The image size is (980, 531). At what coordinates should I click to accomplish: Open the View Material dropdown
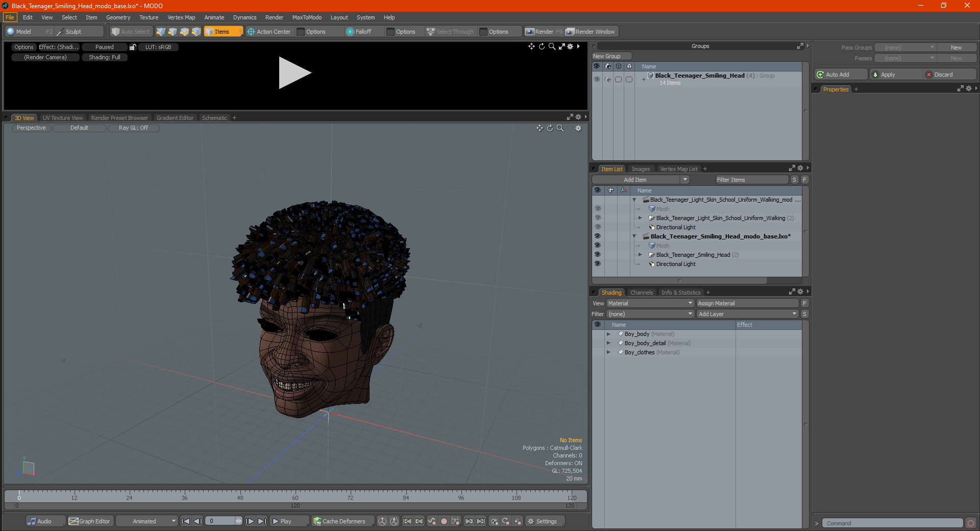pyautogui.click(x=650, y=303)
